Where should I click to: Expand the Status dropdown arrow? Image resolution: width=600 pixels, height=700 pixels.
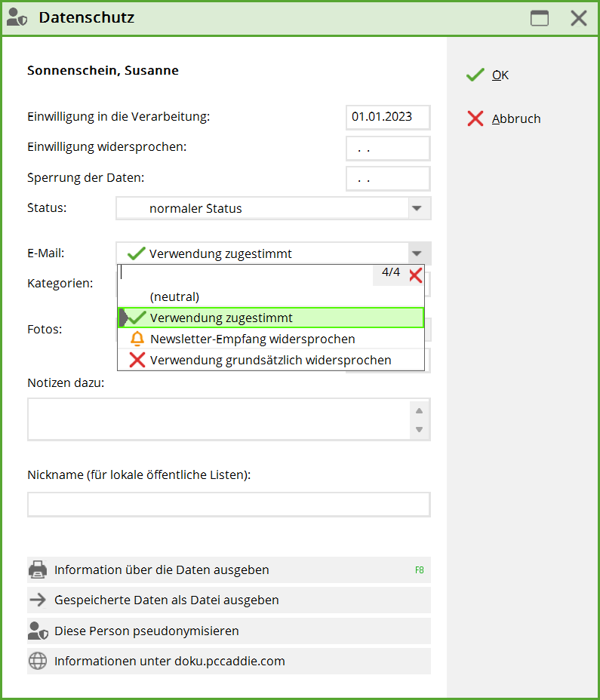(x=416, y=208)
